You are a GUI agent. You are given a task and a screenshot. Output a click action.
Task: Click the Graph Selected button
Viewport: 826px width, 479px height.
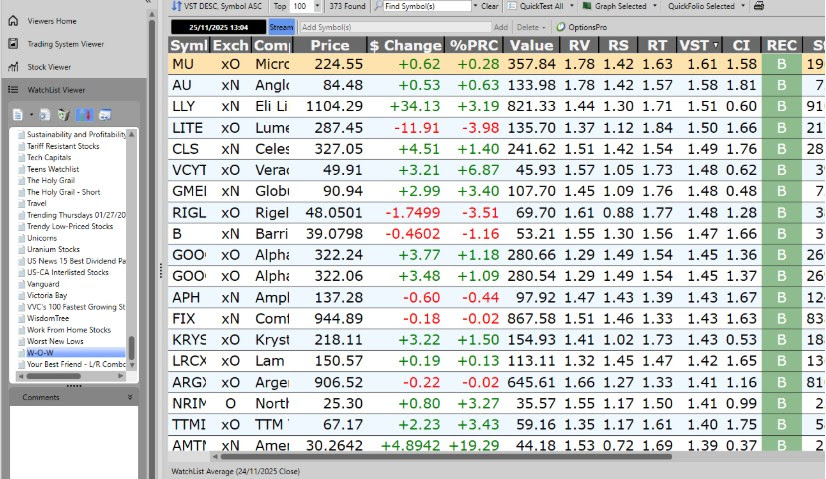coord(621,6)
